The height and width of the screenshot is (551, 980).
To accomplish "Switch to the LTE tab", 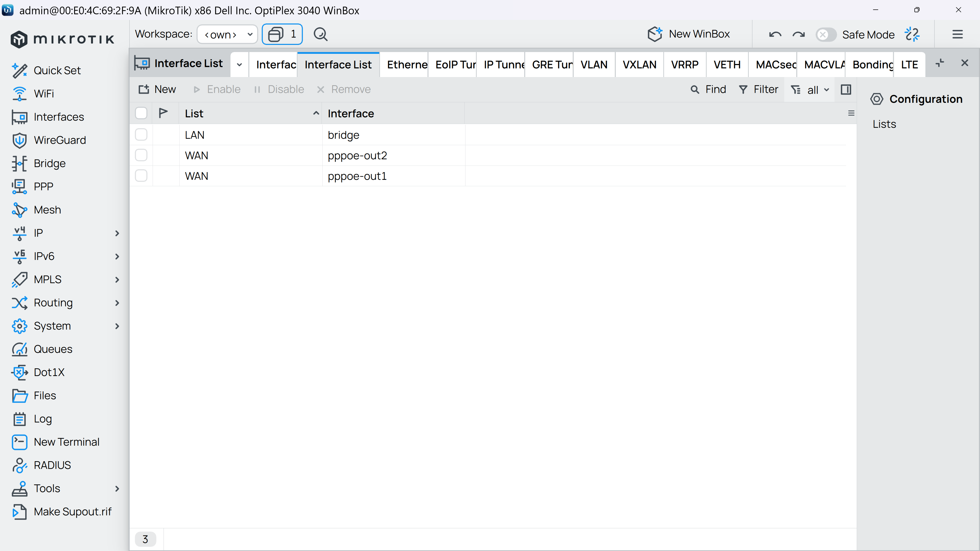I will click(910, 65).
